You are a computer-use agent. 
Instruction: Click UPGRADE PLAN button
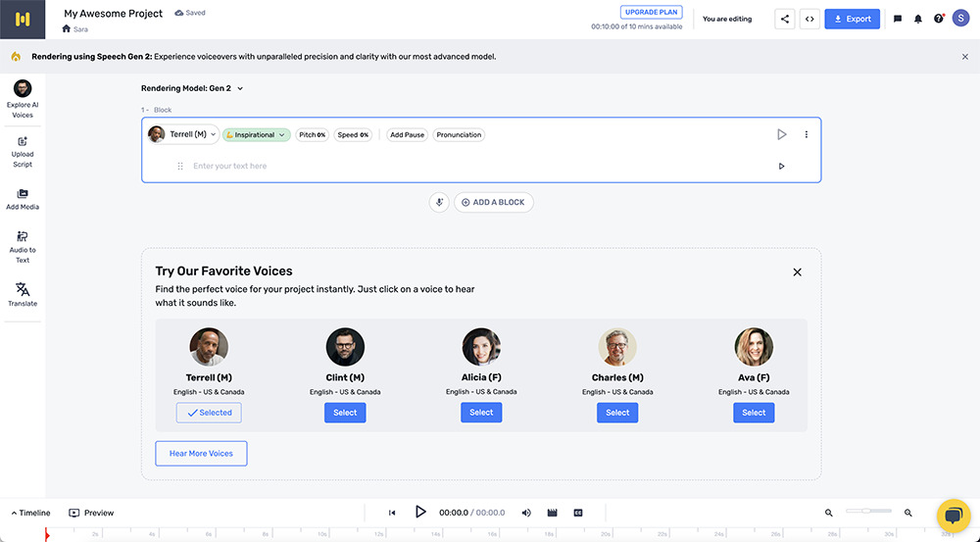click(652, 12)
